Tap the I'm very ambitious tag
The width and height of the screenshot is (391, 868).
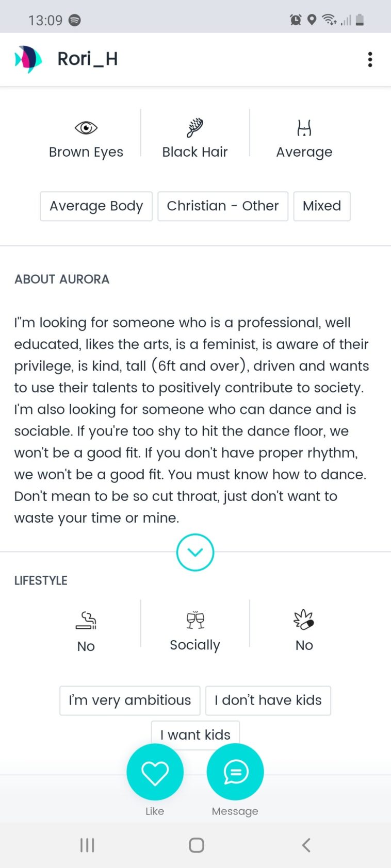point(130,700)
